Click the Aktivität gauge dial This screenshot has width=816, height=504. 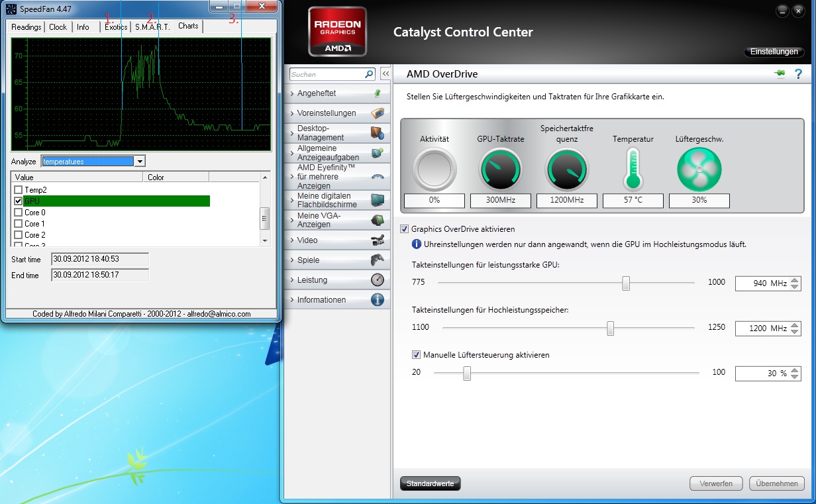(434, 170)
